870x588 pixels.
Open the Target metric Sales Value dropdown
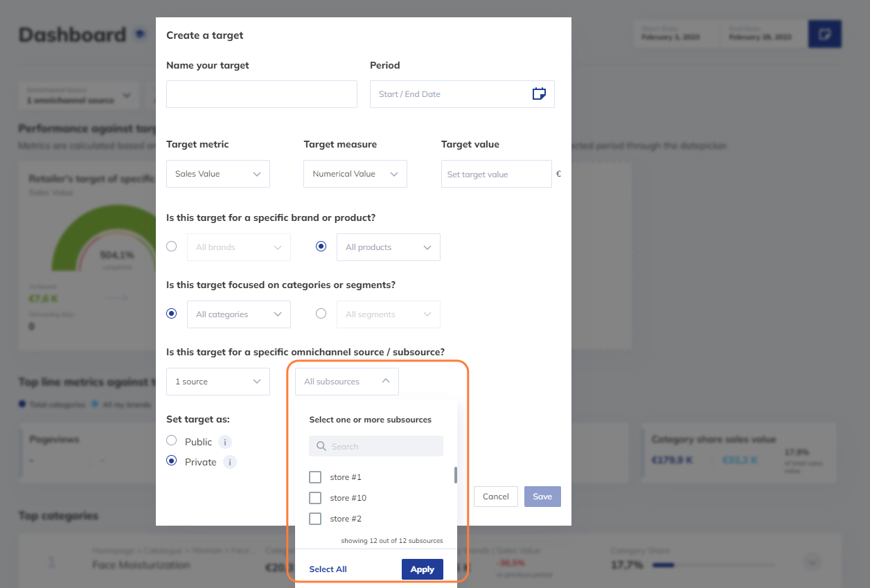point(217,174)
